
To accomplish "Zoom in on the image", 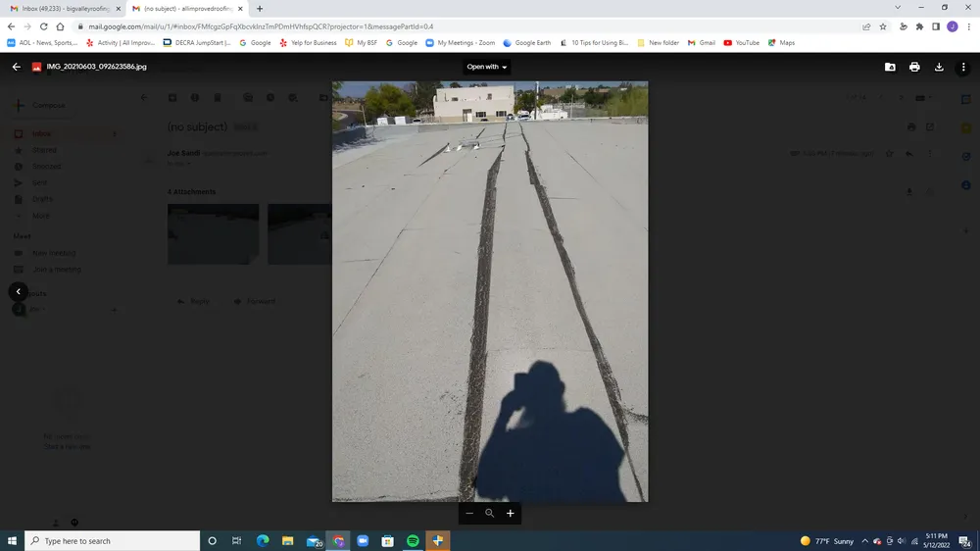I will point(510,514).
